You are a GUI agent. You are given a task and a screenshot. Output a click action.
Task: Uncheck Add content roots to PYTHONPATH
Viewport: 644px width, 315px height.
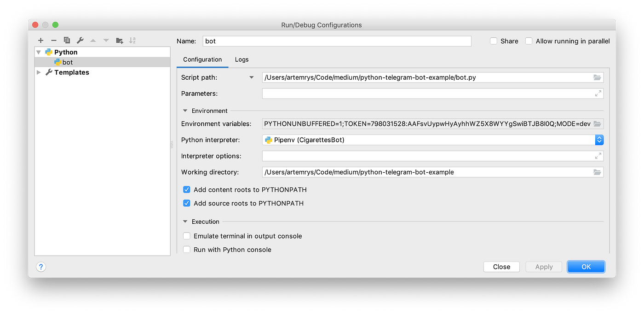pos(187,190)
